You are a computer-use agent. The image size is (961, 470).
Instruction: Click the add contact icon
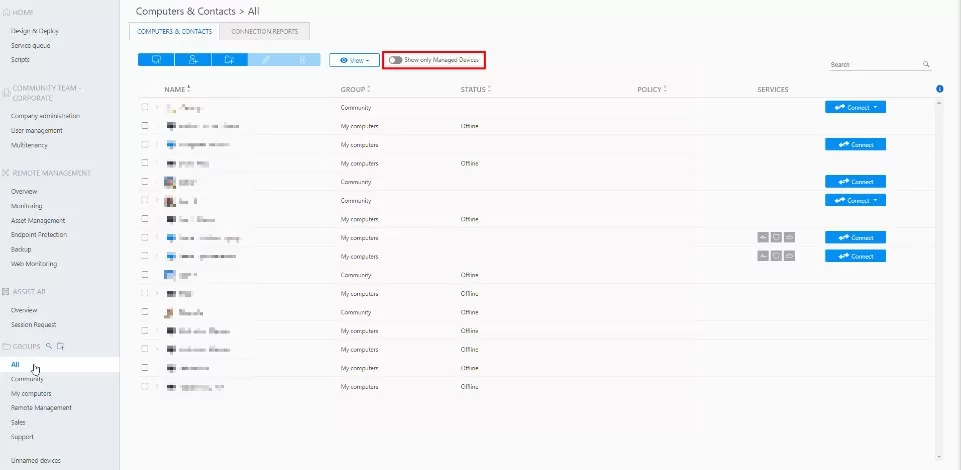pyautogui.click(x=192, y=60)
